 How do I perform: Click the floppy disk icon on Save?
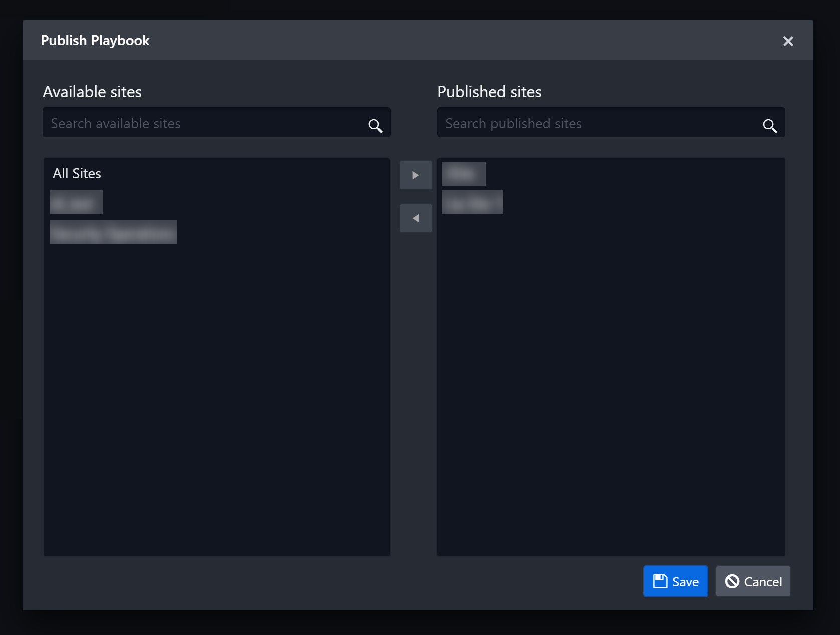click(x=660, y=581)
